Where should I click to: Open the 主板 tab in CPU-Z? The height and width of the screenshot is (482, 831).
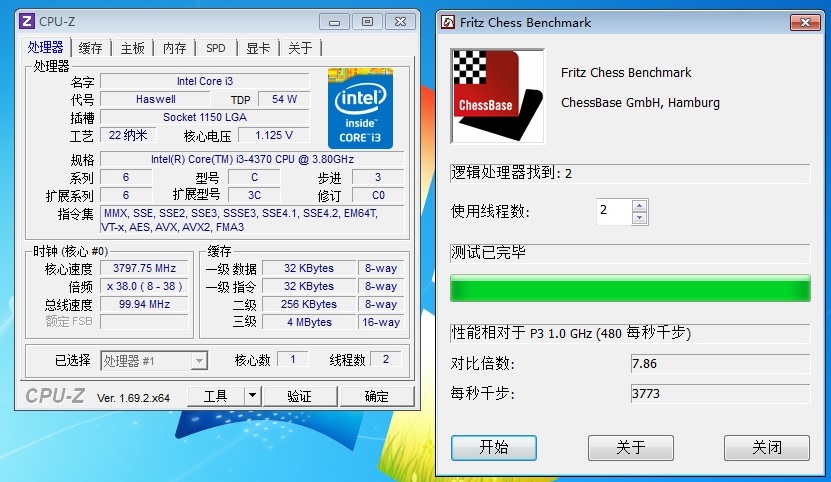tap(132, 48)
